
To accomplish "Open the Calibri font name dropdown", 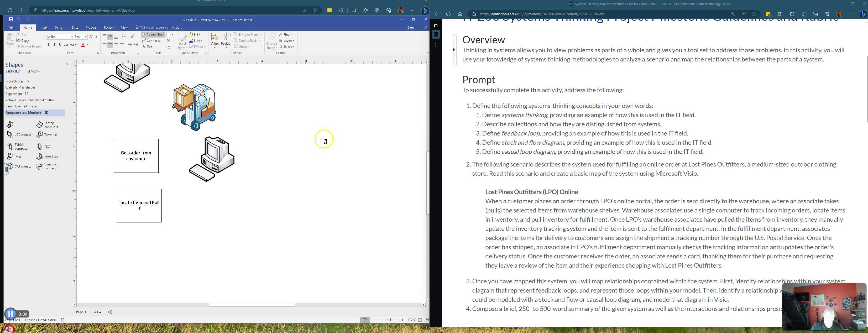I will [72, 37].
